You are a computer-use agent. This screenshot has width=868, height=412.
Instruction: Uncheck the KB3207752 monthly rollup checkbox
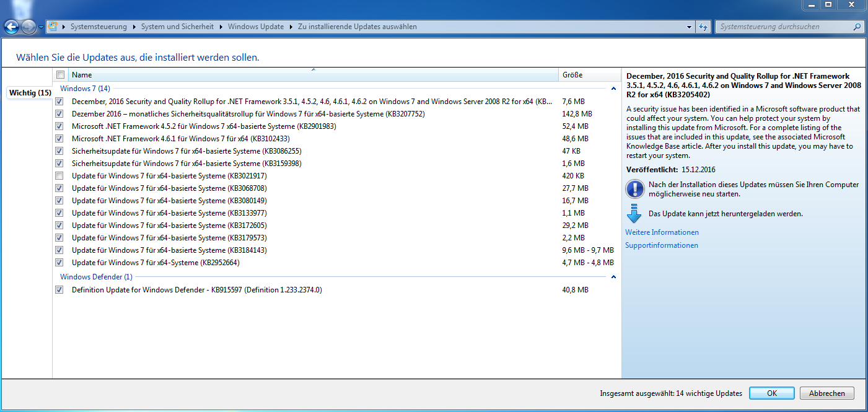59,113
